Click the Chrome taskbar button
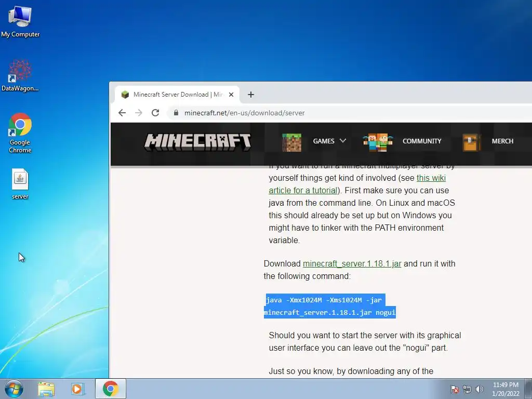The width and height of the screenshot is (532, 399). [111, 389]
